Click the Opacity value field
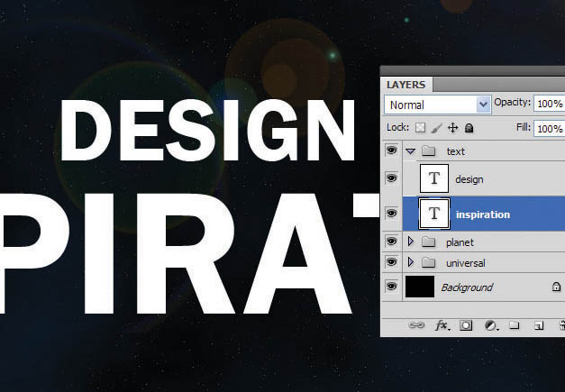 pyautogui.click(x=549, y=104)
